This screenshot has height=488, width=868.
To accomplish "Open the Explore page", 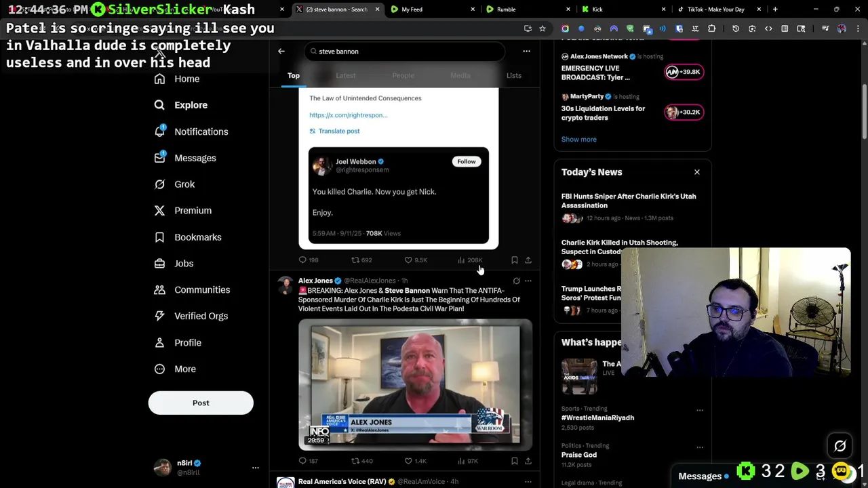I will tap(181, 105).
